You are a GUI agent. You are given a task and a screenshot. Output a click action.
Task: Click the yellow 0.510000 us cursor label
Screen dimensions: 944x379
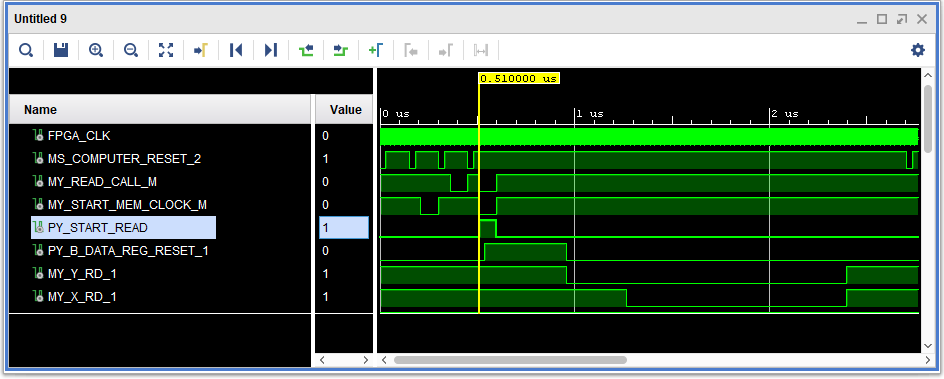click(x=519, y=78)
